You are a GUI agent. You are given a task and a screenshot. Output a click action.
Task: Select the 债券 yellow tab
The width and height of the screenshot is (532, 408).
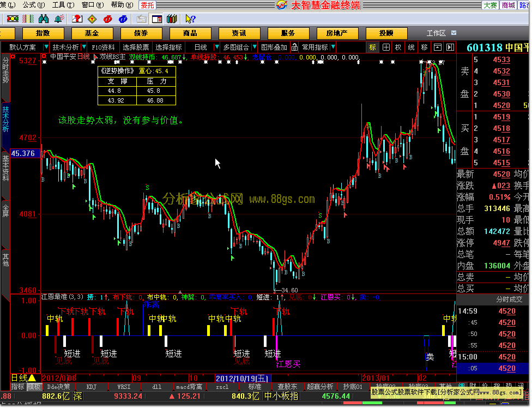[141, 33]
